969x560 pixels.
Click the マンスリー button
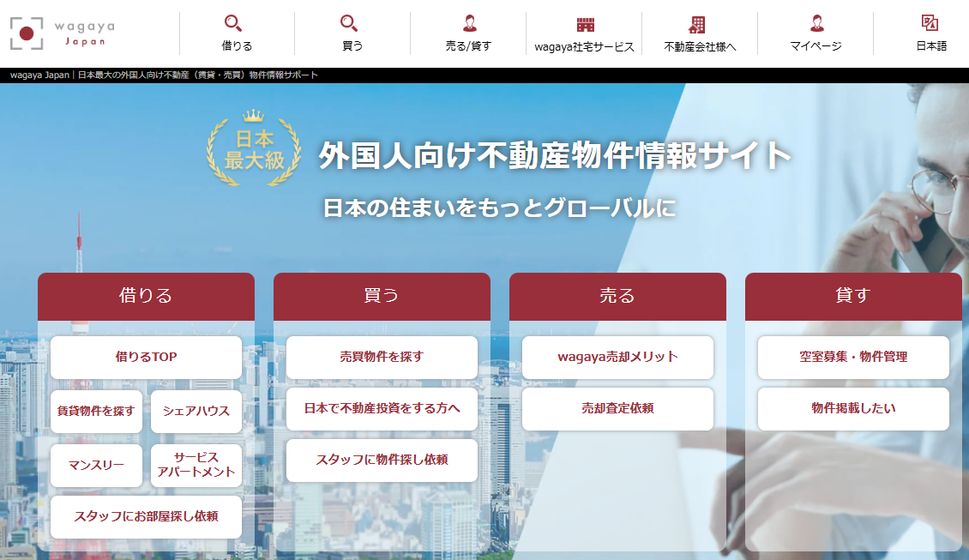[x=96, y=465]
